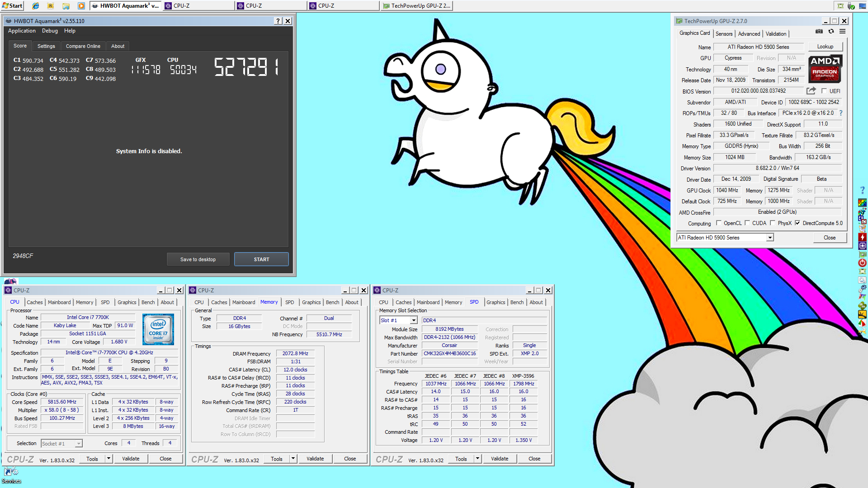Open the purple CPU chip desktop icon

coord(863,246)
